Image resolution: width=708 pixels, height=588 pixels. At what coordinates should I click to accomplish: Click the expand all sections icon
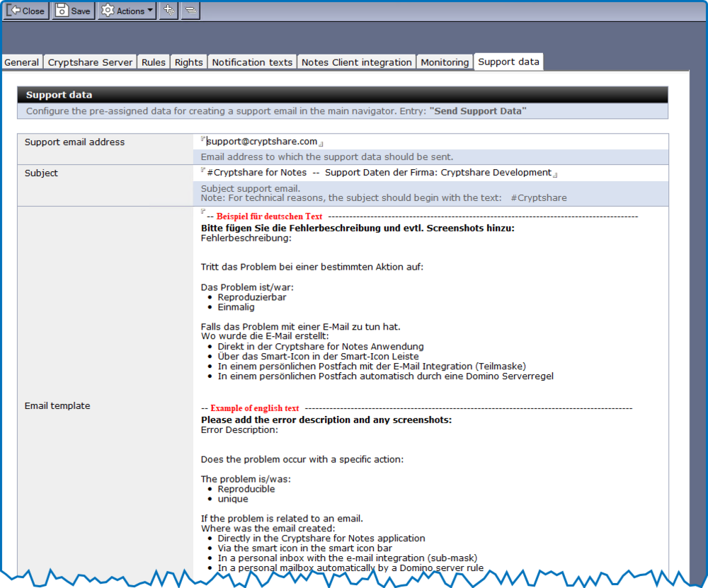click(x=168, y=10)
